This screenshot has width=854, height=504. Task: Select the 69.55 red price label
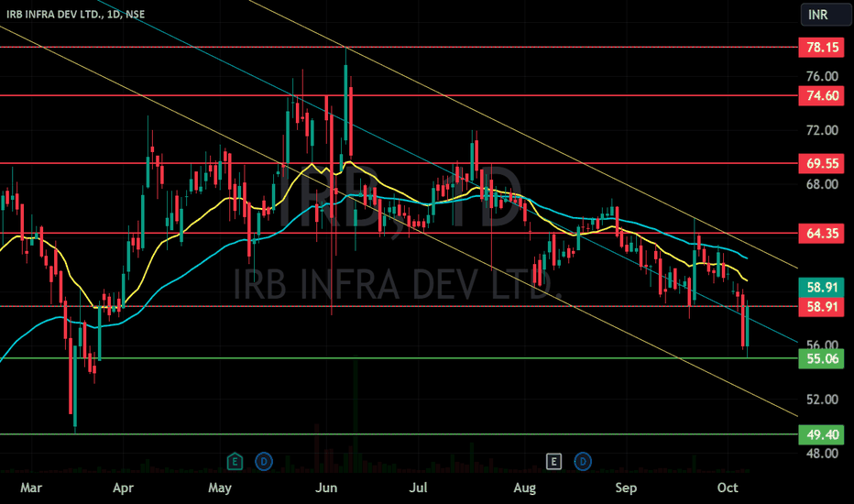click(821, 163)
